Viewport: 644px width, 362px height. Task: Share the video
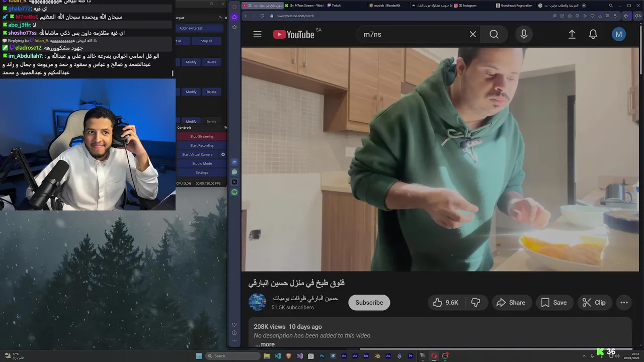511,302
